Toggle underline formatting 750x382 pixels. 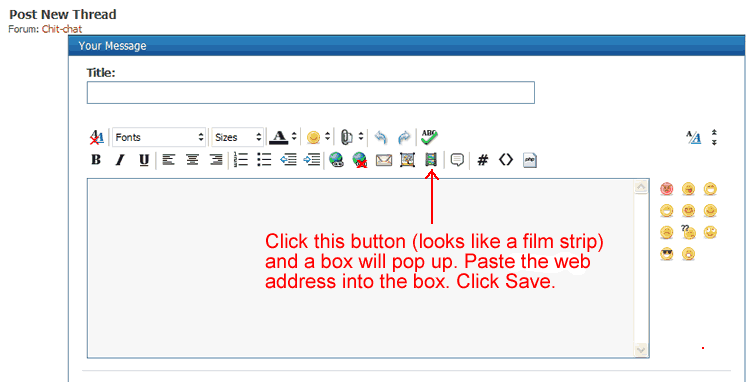pos(144,160)
